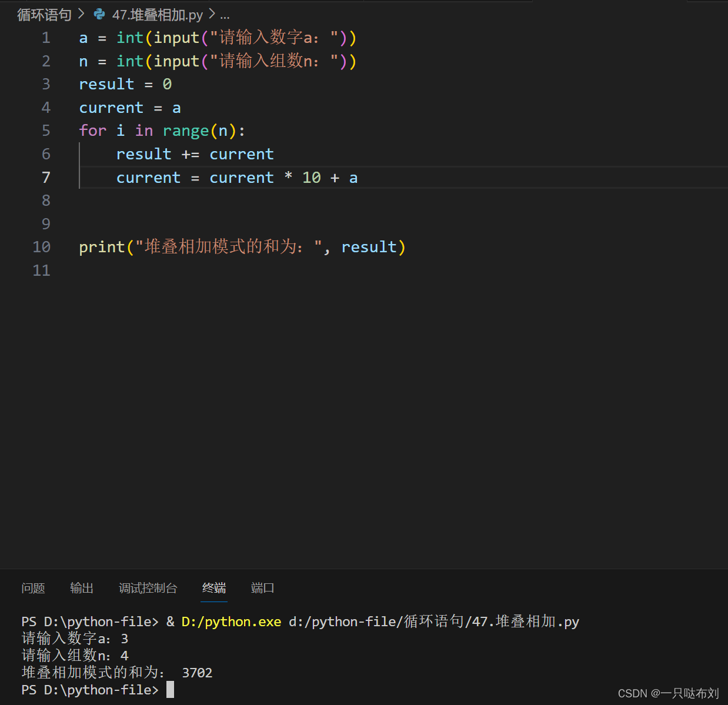Expand the "..." breadcrumb chevron
The image size is (728, 705).
225,15
